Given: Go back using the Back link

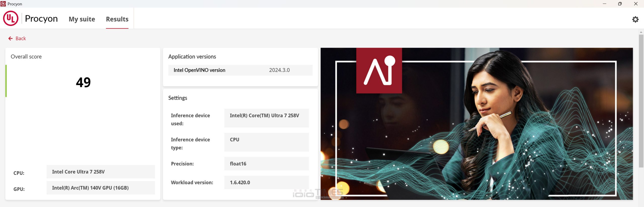Looking at the screenshot, I should coord(21,38).
